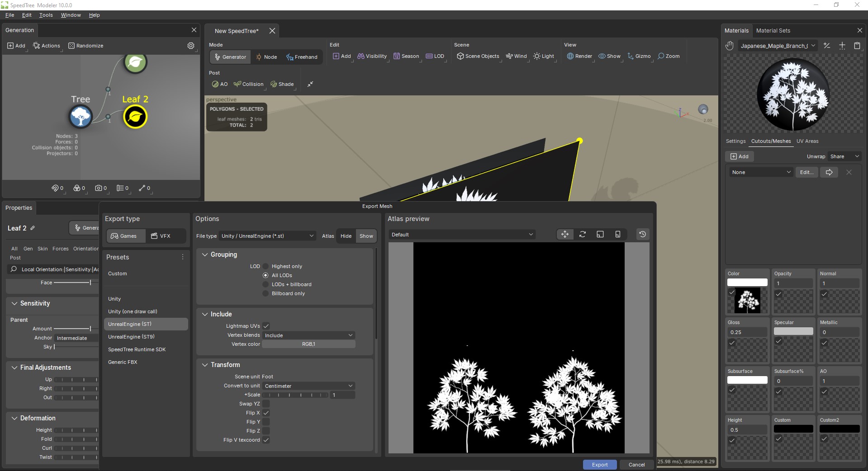Click the Gizmo view option
Image resolution: width=868 pixels, height=471 pixels.
pos(639,56)
